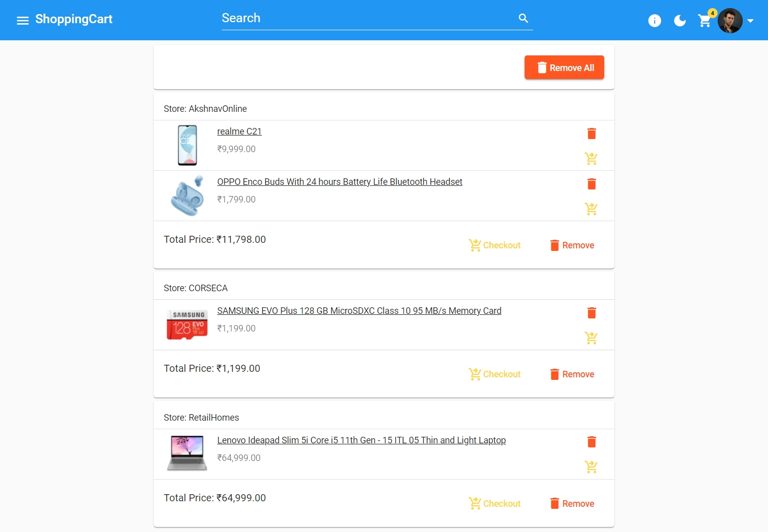Open the cart icon with badge 4
This screenshot has height=532, width=768.
705,20
